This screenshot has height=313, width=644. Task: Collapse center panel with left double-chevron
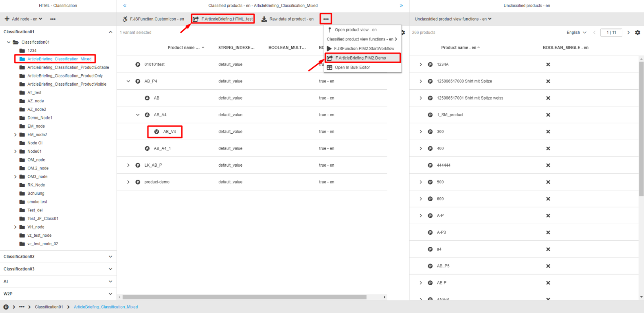pos(125,6)
